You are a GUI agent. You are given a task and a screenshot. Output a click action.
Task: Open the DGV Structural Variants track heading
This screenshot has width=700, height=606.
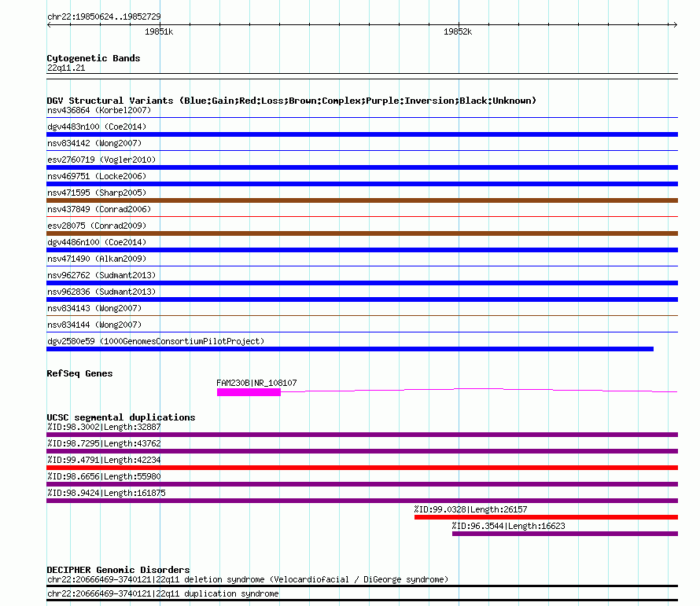(x=291, y=101)
